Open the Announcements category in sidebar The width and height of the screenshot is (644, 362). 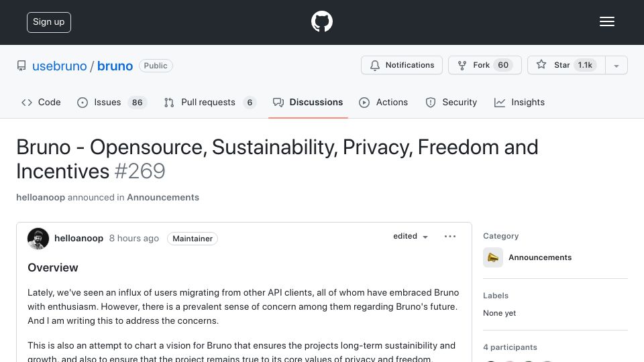coord(540,257)
